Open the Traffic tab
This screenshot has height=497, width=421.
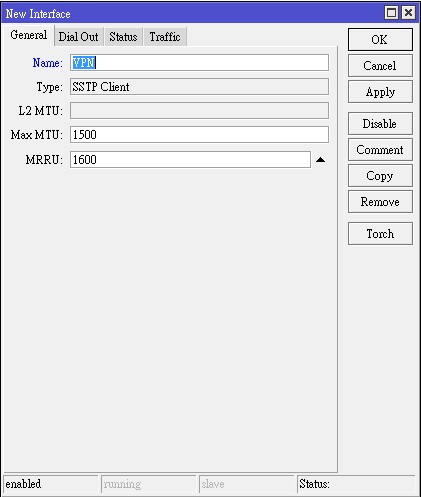(165, 37)
